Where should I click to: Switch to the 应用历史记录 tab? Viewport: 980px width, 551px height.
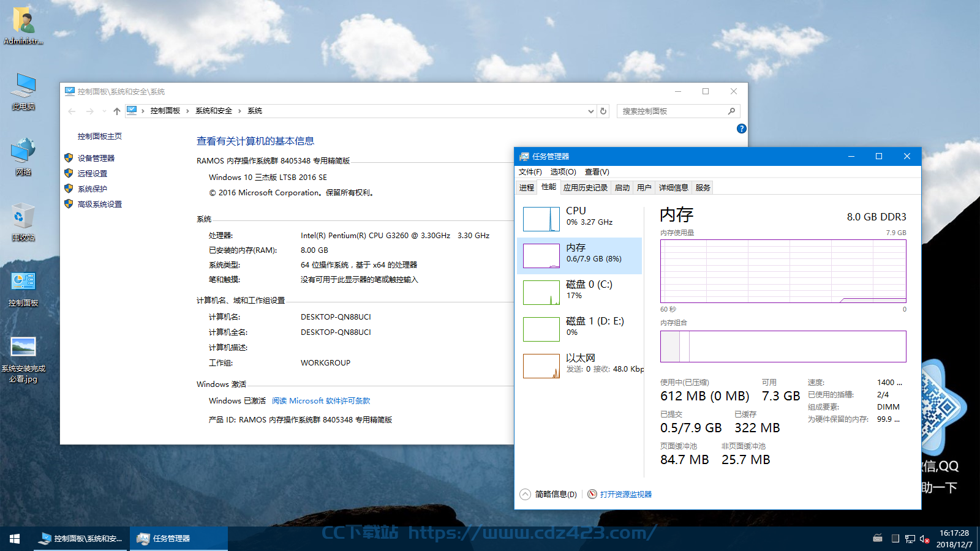pos(586,188)
